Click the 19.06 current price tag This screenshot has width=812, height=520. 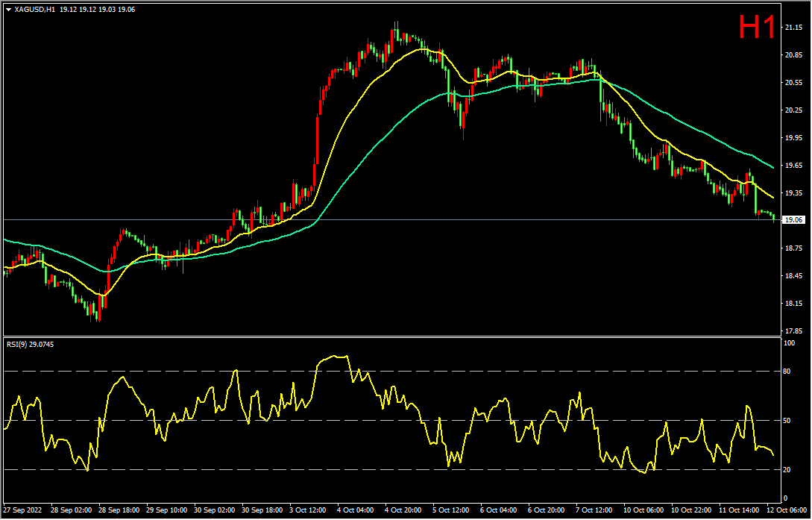pos(794,220)
